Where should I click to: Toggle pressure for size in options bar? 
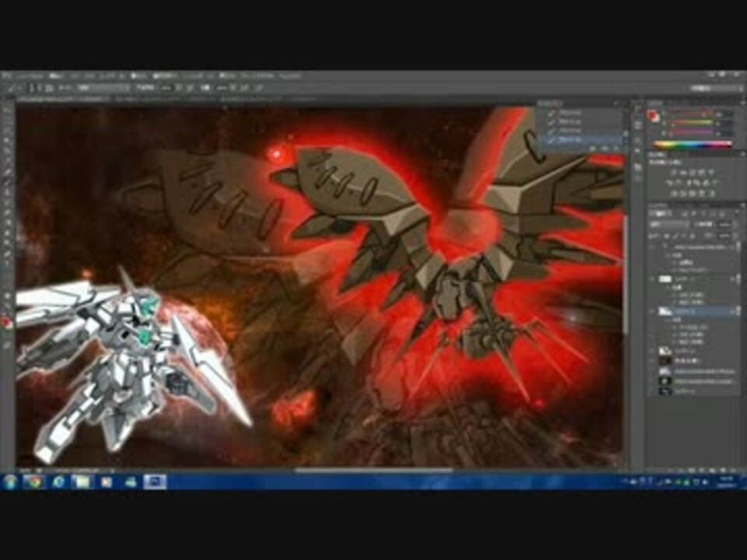[258, 88]
